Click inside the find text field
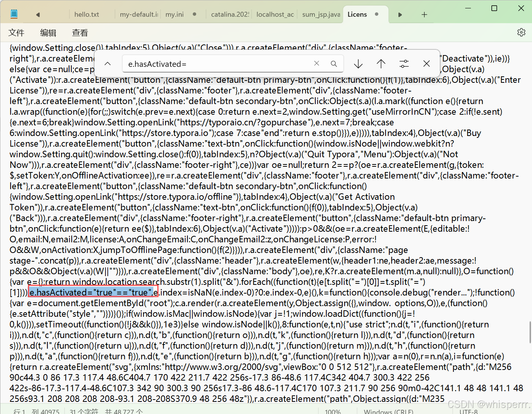The width and height of the screenshot is (532, 414). coord(216,64)
